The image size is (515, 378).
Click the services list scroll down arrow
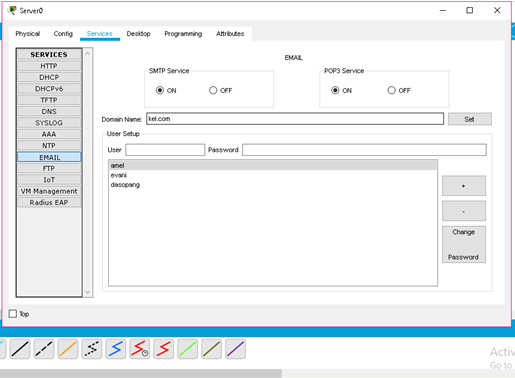click(x=88, y=292)
